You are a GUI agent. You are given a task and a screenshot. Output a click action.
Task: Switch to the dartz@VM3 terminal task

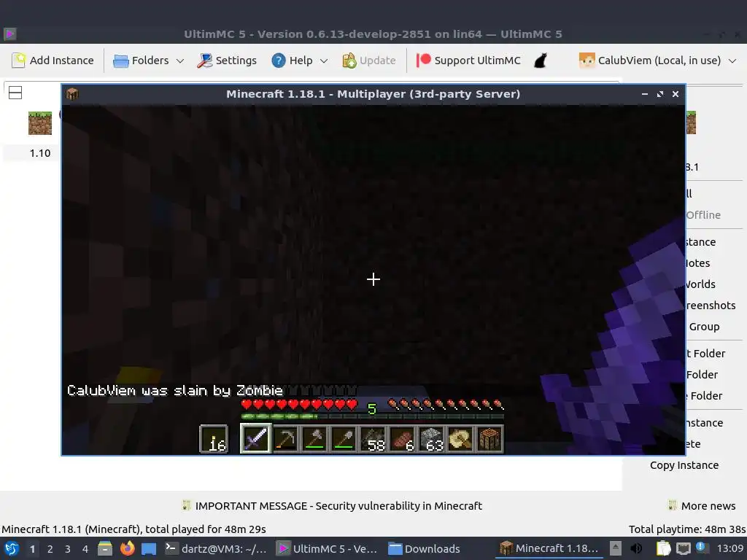[x=215, y=549]
